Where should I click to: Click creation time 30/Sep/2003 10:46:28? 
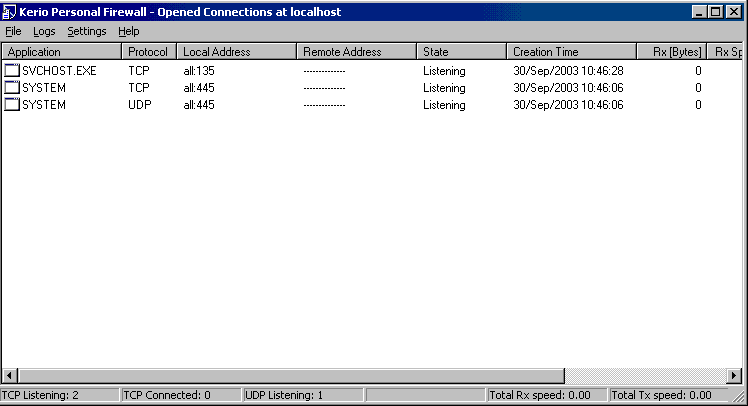tap(568, 71)
